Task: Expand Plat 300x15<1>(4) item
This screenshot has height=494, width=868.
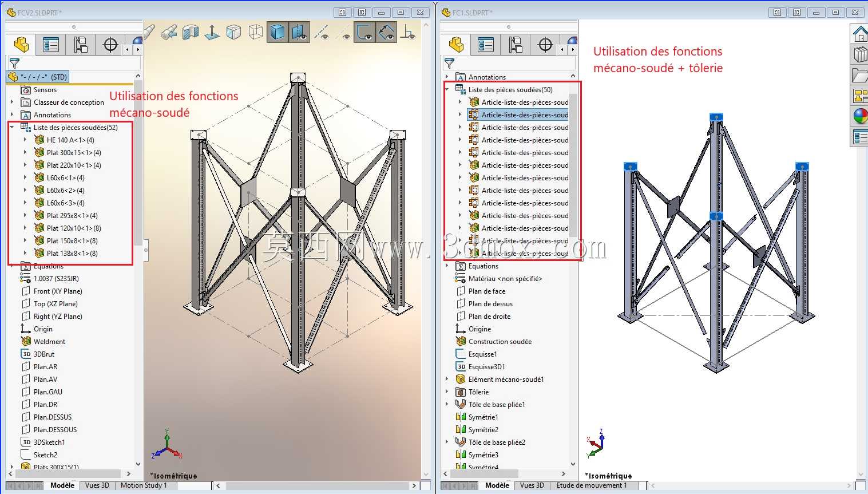Action: (x=25, y=152)
